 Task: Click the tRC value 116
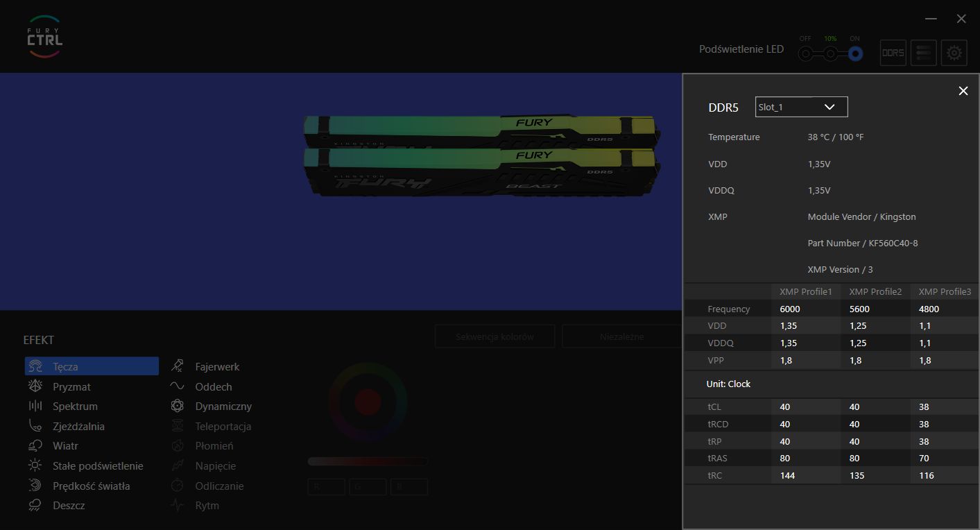point(926,475)
